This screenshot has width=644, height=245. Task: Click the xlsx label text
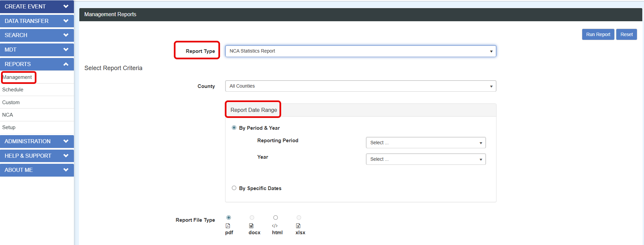[300, 233]
